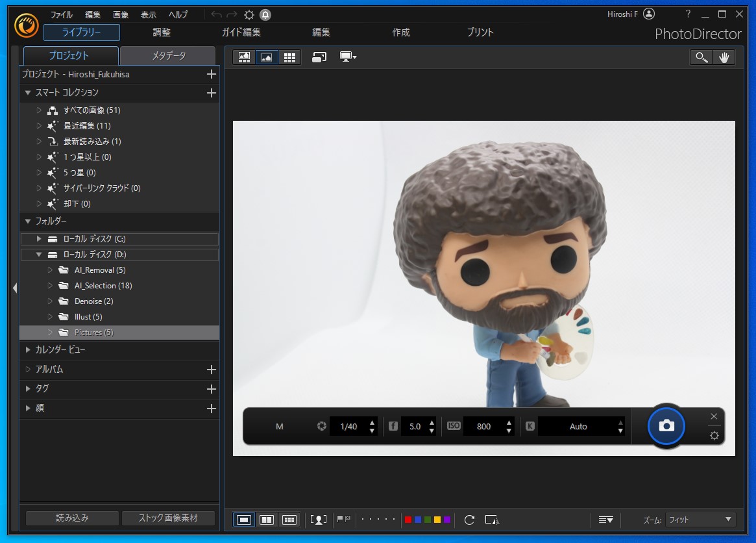Collapse ローカル ディスク (D:) folder tree
The height and width of the screenshot is (543, 756).
pyautogui.click(x=39, y=255)
